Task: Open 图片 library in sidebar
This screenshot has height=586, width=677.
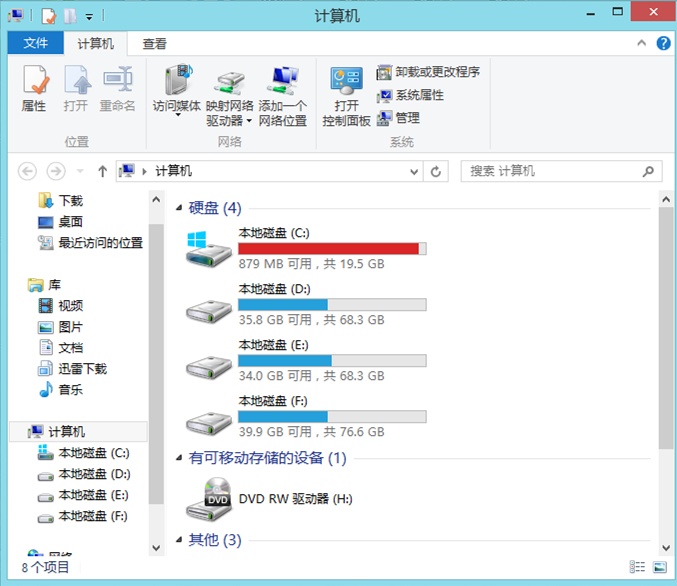Action: pyautogui.click(x=60, y=327)
